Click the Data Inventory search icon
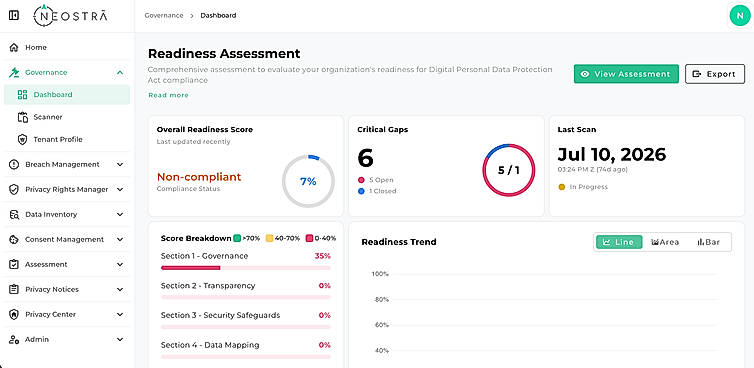Viewport: 754px width, 368px height. pos(14,215)
